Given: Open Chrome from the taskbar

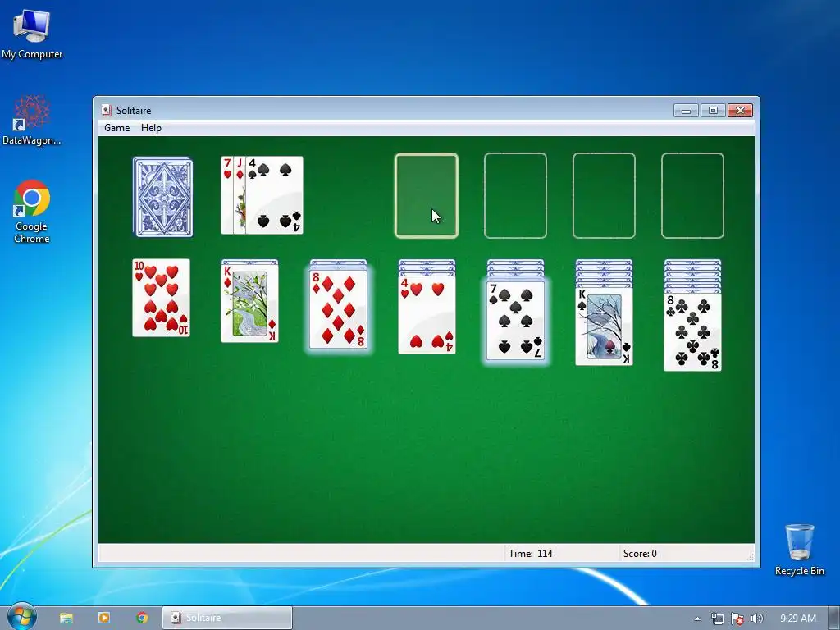Looking at the screenshot, I should coord(142,618).
